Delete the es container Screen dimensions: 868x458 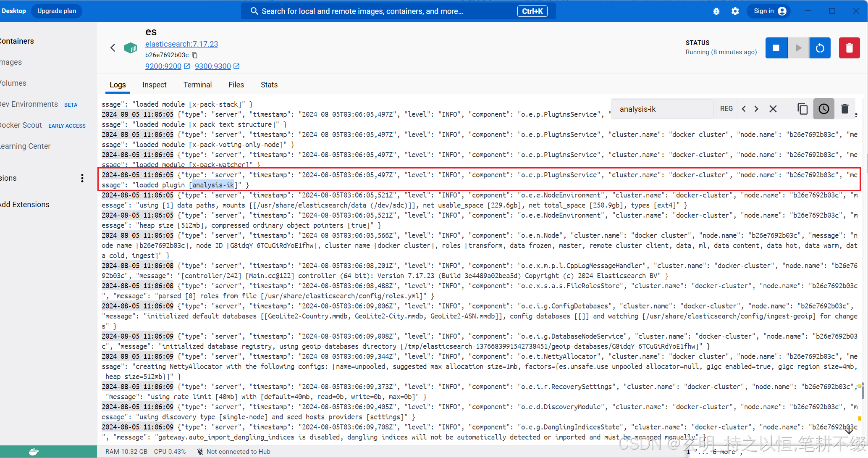click(850, 47)
